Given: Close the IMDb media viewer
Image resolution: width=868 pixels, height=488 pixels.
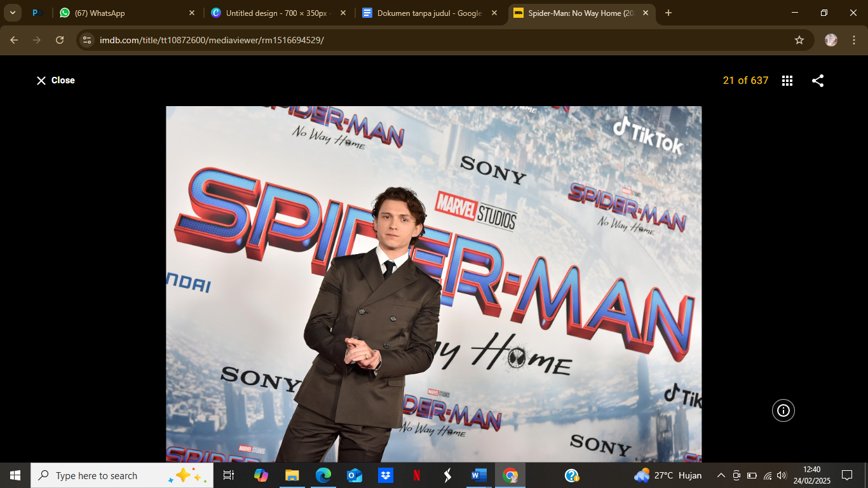Looking at the screenshot, I should click(x=55, y=81).
